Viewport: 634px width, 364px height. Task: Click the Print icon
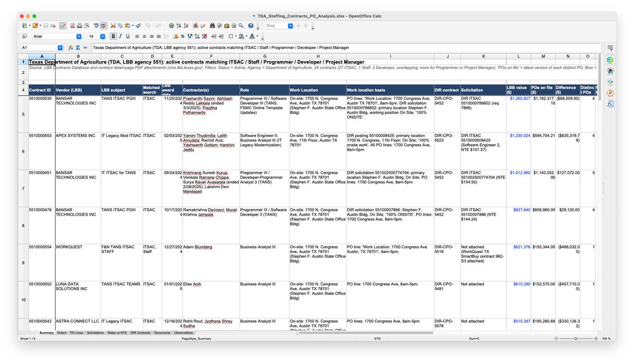[79, 25]
